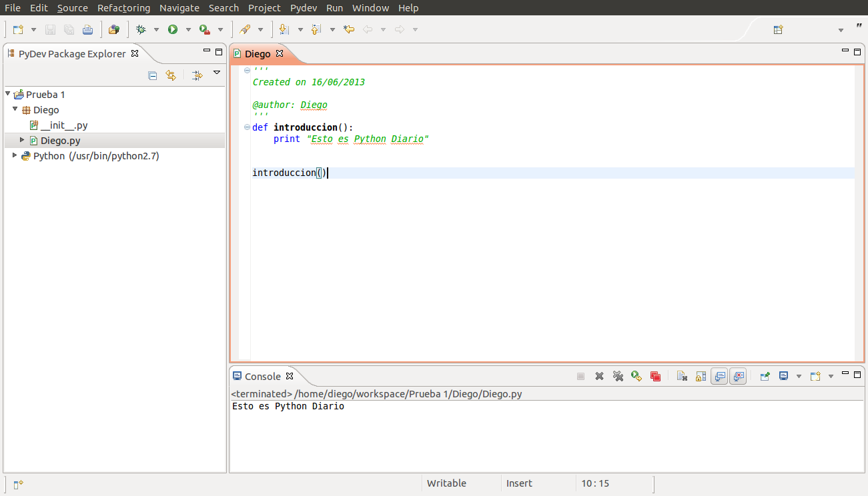This screenshot has width=868, height=496.
Task: Open the dropdown next to New icon
Action: 32,29
